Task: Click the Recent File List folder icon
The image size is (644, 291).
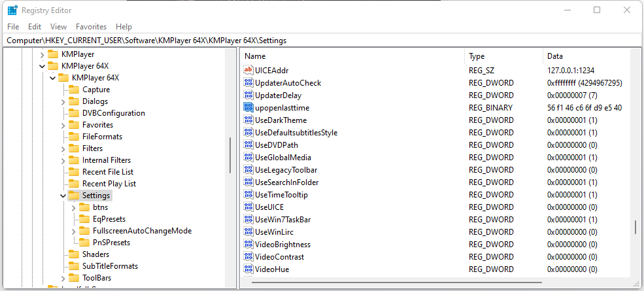Action: pos(74,172)
